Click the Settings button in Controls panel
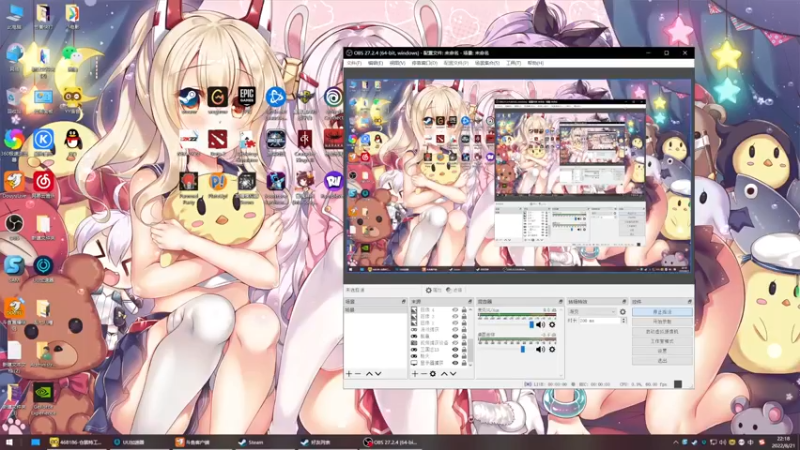The width and height of the screenshot is (800, 450). (x=661, y=351)
